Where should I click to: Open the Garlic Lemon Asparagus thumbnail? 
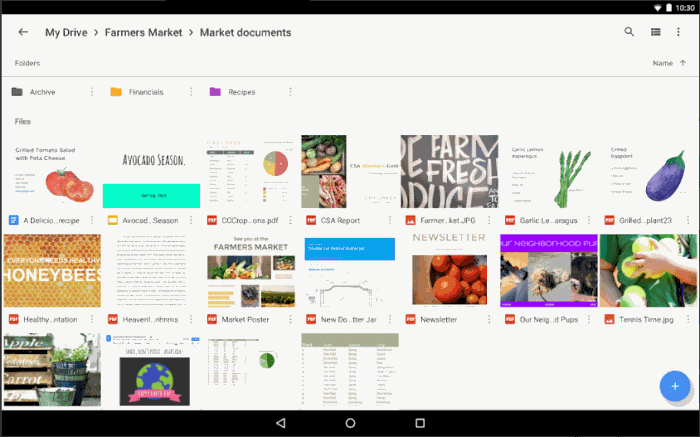pyautogui.click(x=549, y=171)
